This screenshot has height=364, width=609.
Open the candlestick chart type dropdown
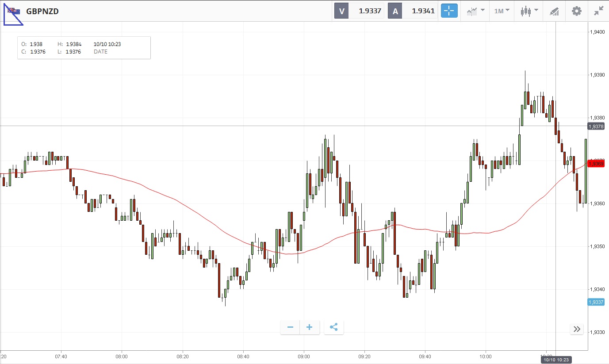pos(529,11)
